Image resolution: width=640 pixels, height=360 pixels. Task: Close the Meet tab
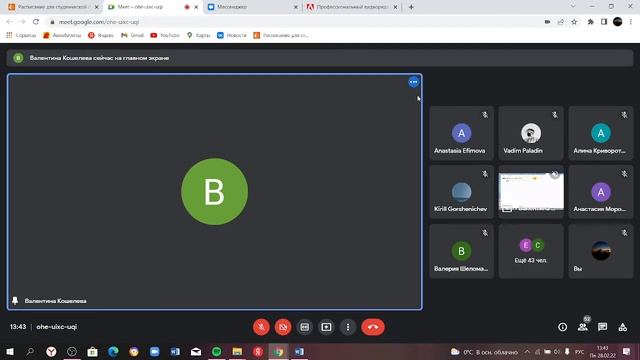pos(196,7)
